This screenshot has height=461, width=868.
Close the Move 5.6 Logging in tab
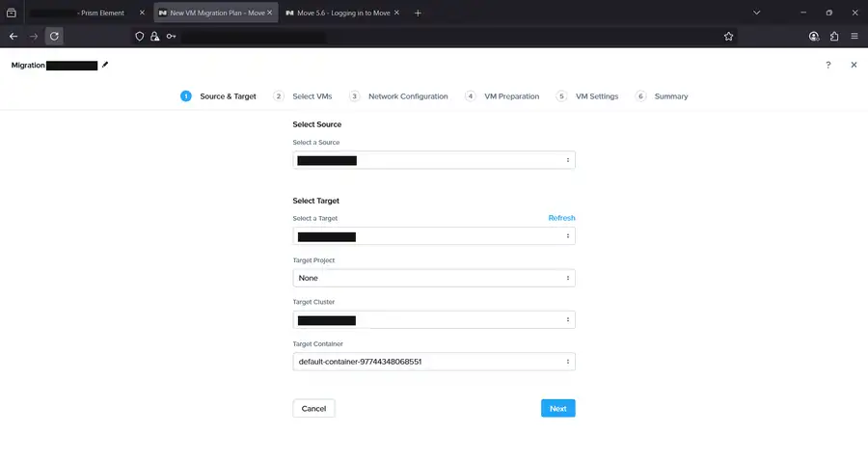pos(396,13)
